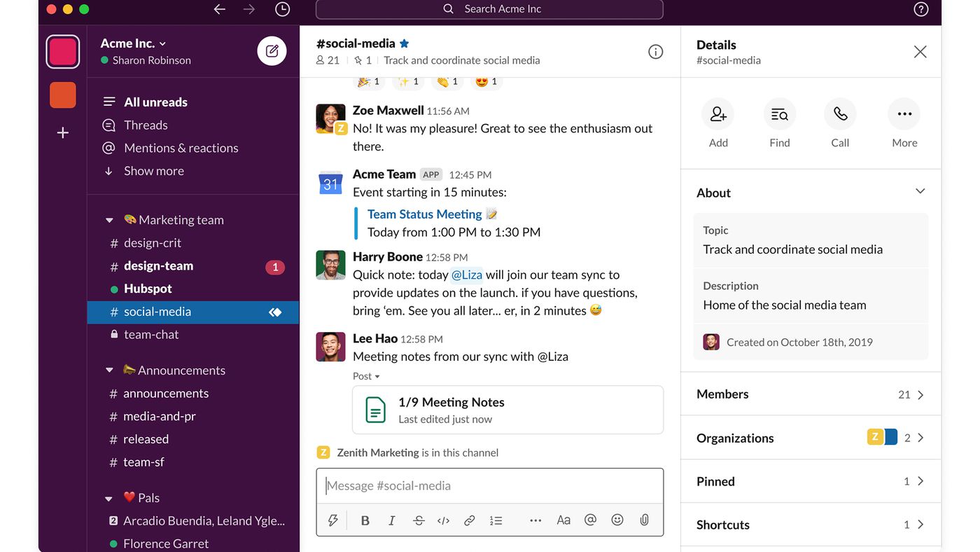Click Add to invite people to channel

pyautogui.click(x=717, y=113)
